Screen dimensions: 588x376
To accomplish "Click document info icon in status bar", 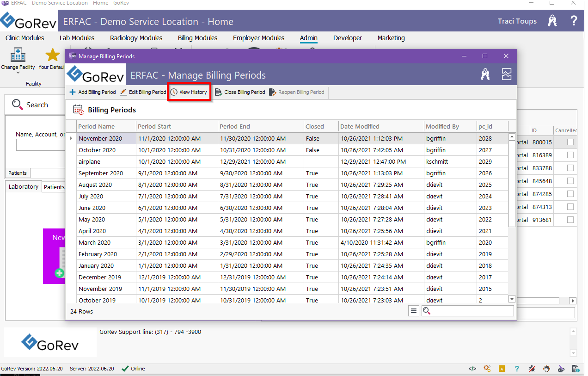I will [x=576, y=369].
